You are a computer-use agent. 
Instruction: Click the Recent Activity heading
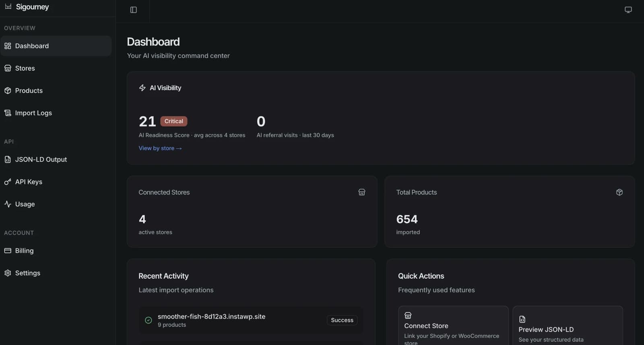(x=163, y=276)
